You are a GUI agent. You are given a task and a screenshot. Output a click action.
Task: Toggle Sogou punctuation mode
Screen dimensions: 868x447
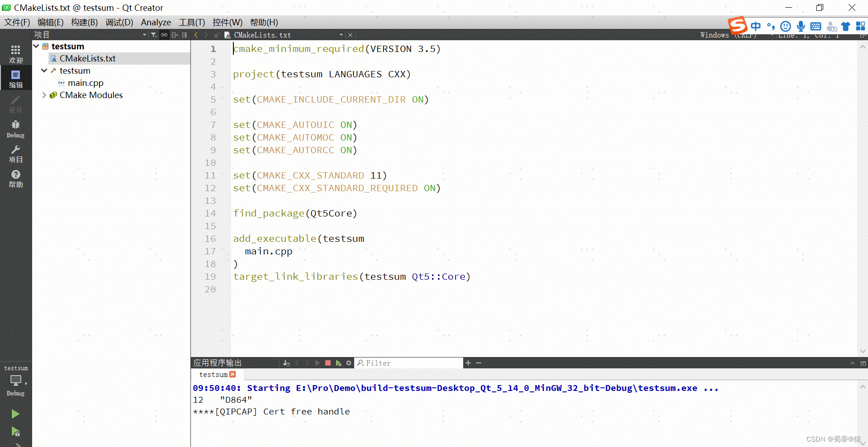pyautogui.click(x=771, y=26)
